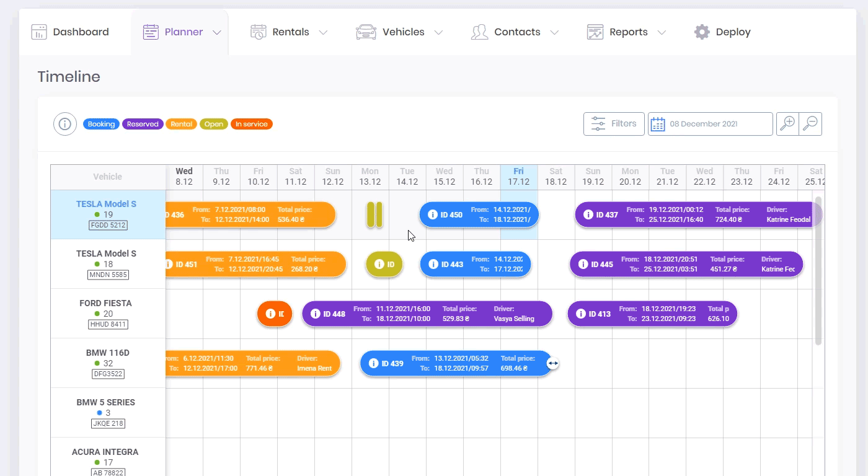Image resolution: width=868 pixels, height=476 pixels.
Task: Expand the Rentals menu chevron
Action: coord(323,33)
